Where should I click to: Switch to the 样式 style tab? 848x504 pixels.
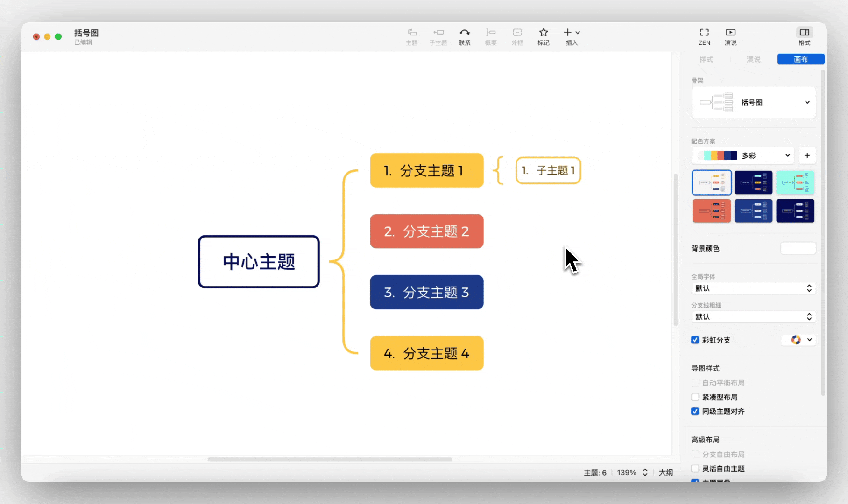pyautogui.click(x=706, y=59)
